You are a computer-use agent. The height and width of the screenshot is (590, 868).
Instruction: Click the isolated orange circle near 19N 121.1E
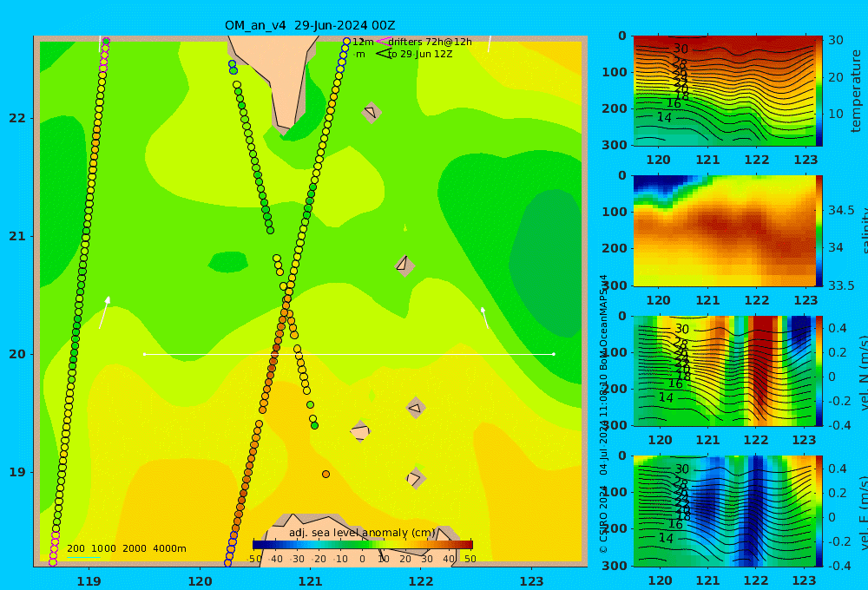coord(326,474)
